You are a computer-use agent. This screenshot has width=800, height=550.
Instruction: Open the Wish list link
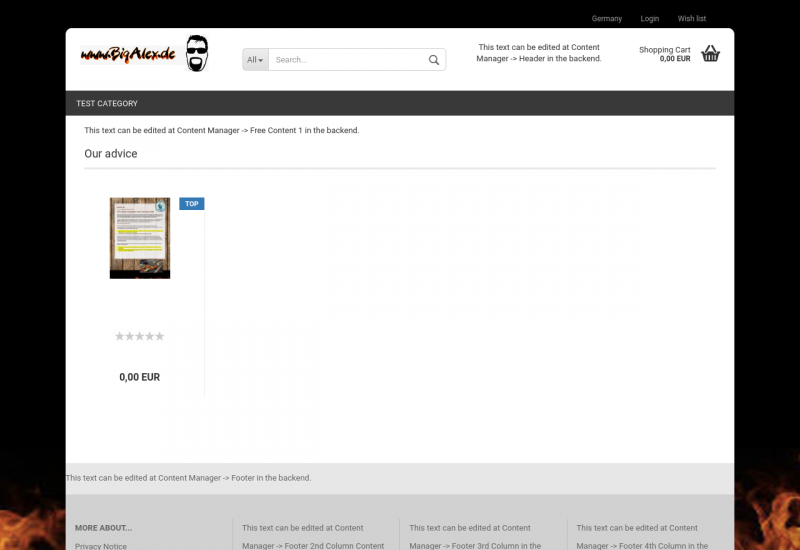[x=691, y=19]
